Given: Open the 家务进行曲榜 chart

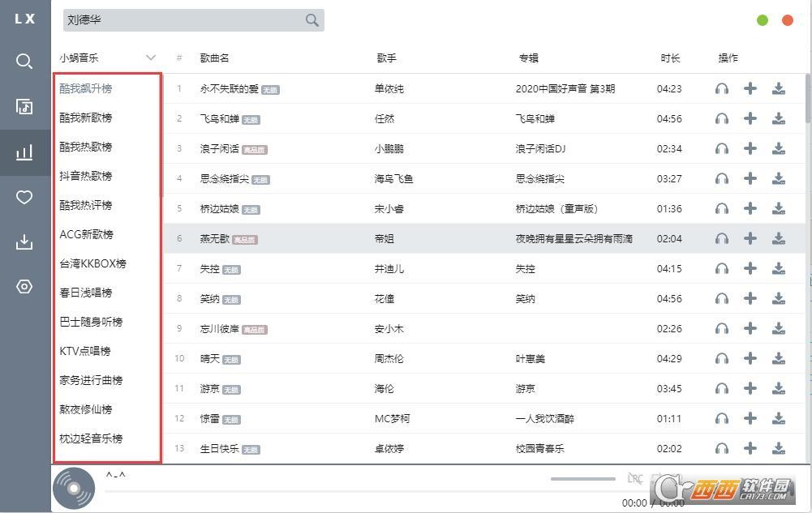Looking at the screenshot, I should (91, 381).
